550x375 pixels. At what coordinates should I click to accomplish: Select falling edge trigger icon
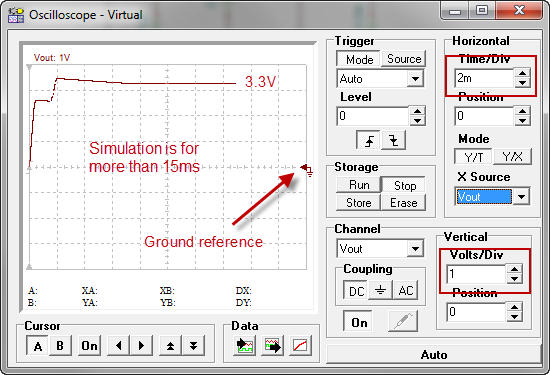pyautogui.click(x=394, y=141)
